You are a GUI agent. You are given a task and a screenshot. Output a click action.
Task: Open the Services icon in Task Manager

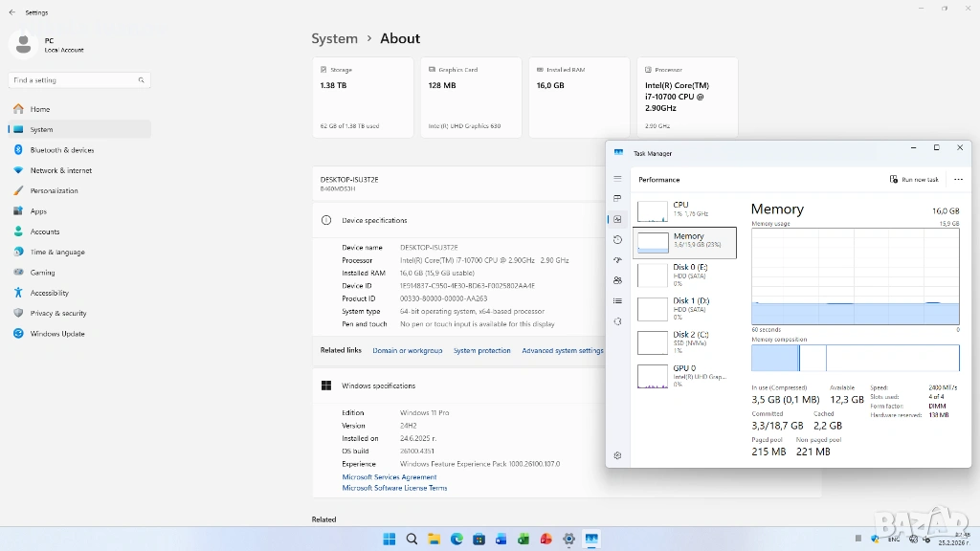tap(617, 321)
